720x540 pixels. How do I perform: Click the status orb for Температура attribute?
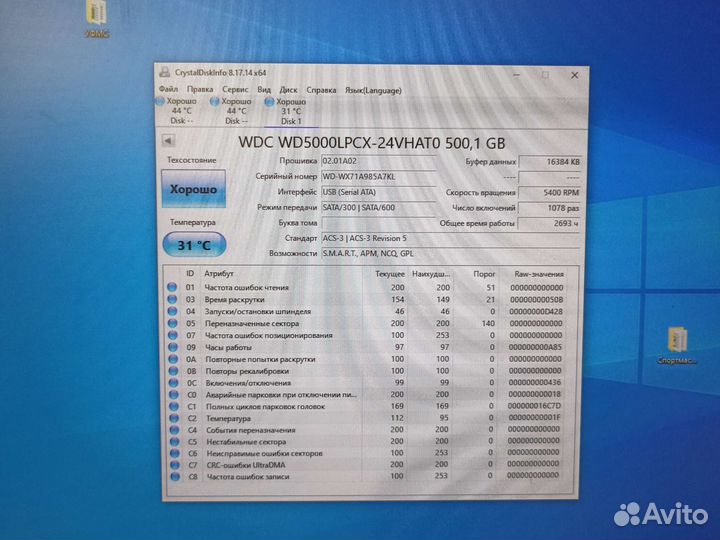(171, 418)
